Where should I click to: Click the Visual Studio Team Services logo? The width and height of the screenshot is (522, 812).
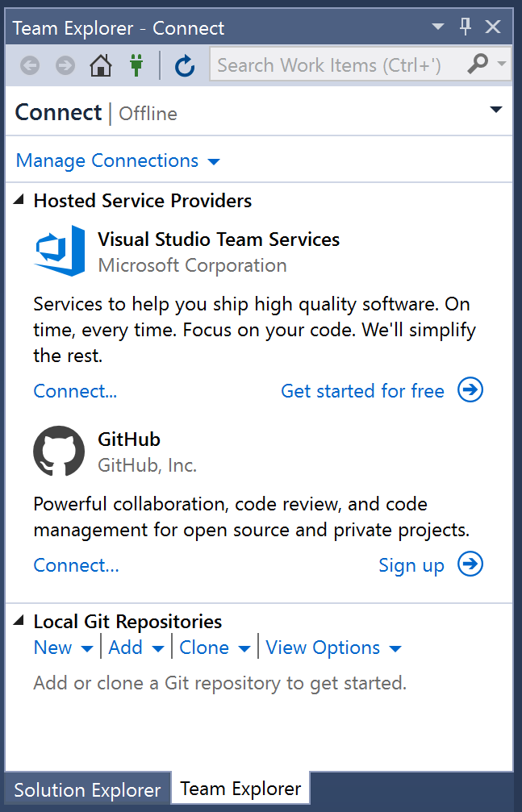(x=60, y=251)
